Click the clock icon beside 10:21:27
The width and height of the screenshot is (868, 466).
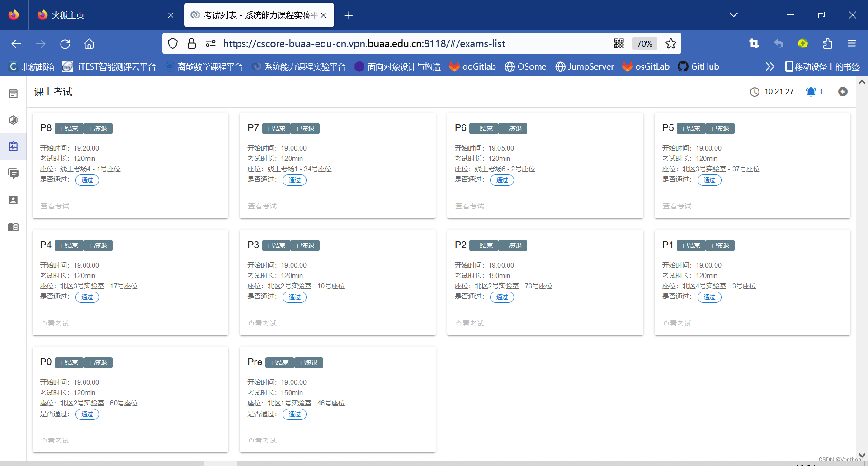[755, 92]
